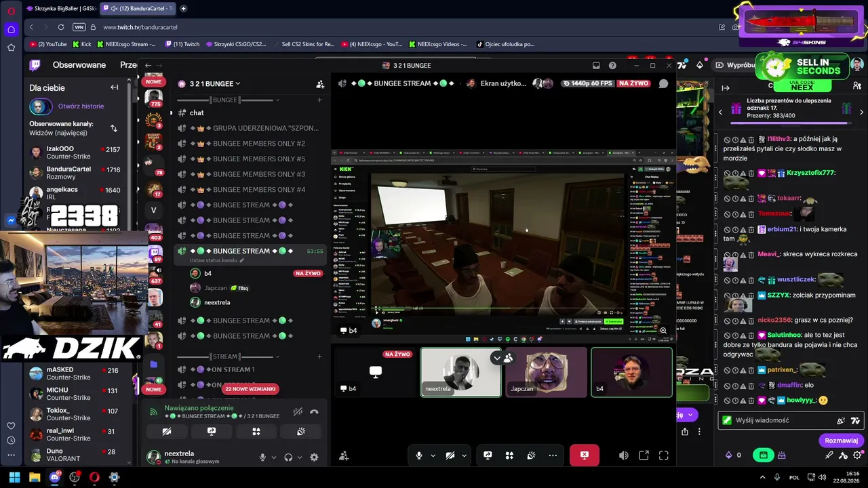
Task: Open Twitch chat settings gear
Action: (857, 455)
